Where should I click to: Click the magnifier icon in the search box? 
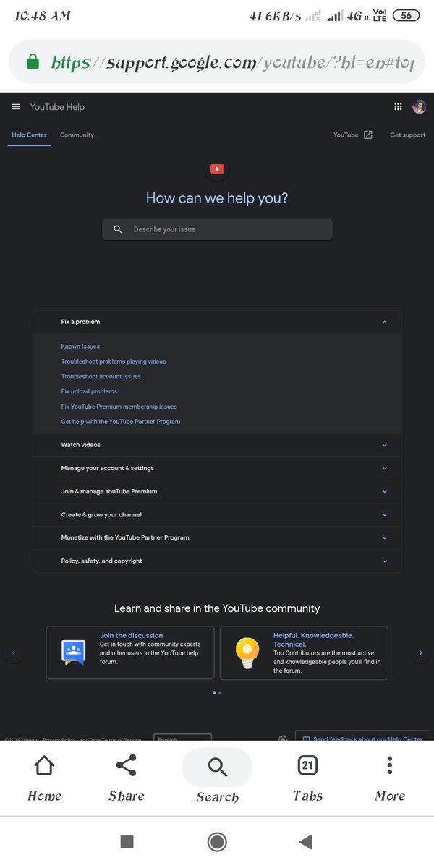coord(118,229)
